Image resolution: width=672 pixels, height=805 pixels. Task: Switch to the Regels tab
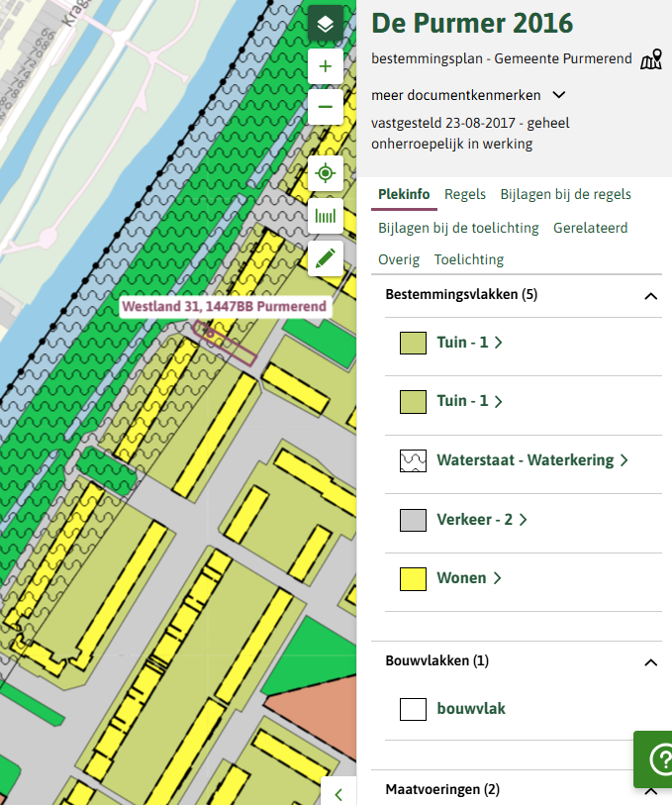[x=465, y=194]
